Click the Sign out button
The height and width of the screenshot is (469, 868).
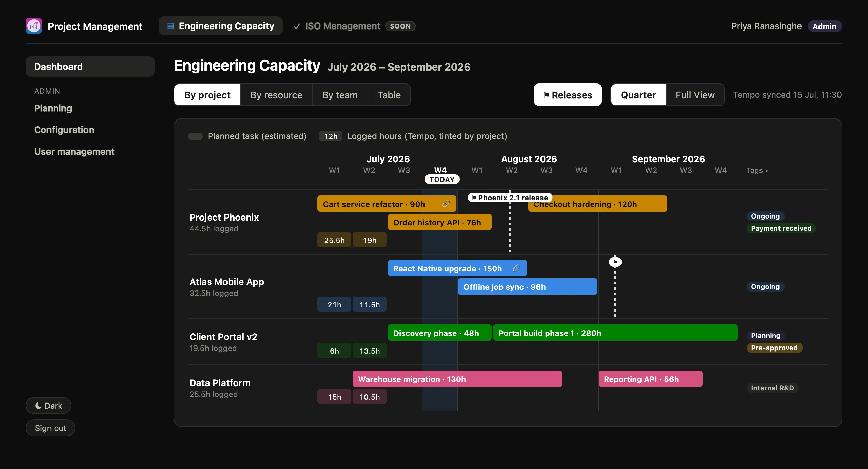click(51, 428)
